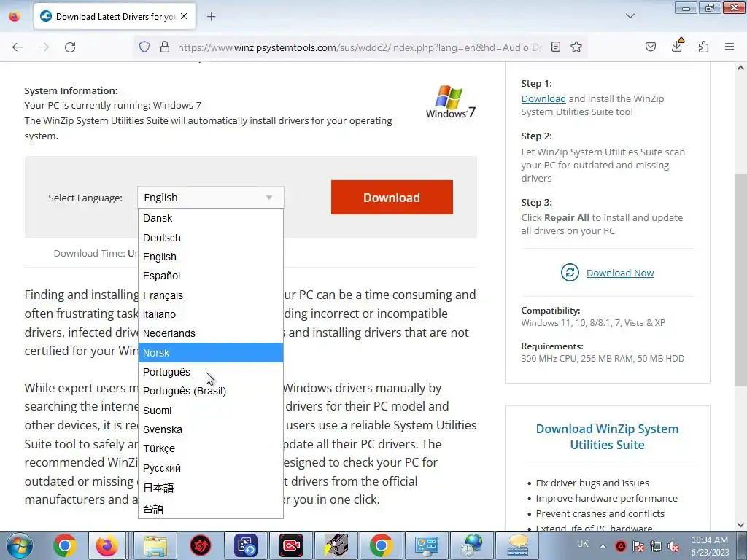Image resolution: width=747 pixels, height=560 pixels.
Task: Show hidden system tray icons
Action: [603, 546]
